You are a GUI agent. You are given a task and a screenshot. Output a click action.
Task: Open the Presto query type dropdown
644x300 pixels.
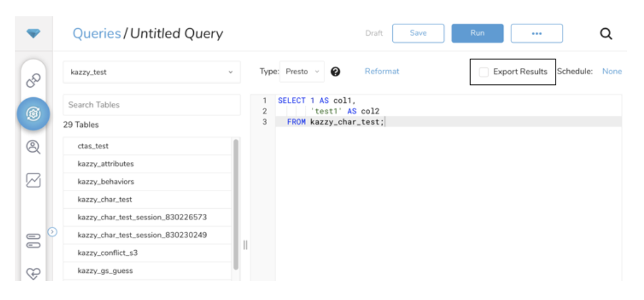302,72
